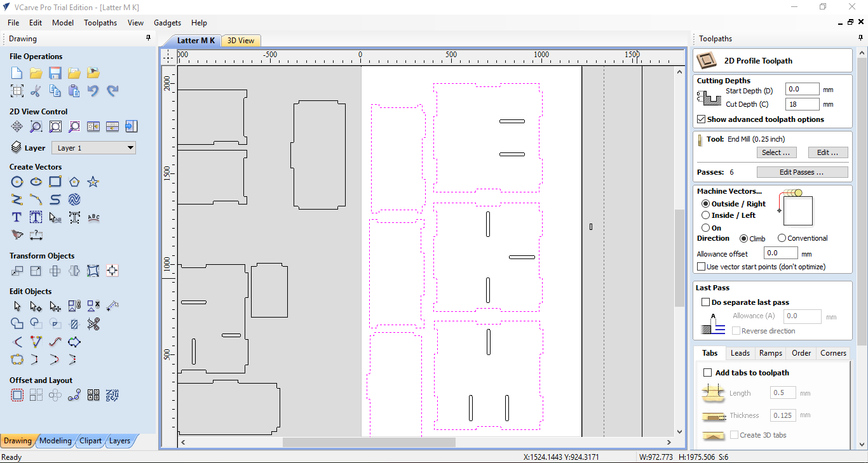The height and width of the screenshot is (463, 868).
Task: Select the scissors Trim Vectors tool
Action: 93,324
